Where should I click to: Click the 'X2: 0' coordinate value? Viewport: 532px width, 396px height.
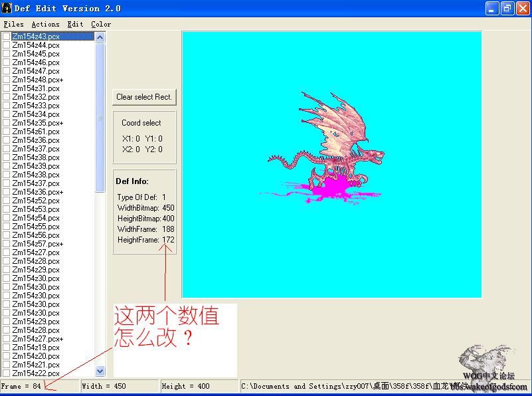(x=131, y=149)
